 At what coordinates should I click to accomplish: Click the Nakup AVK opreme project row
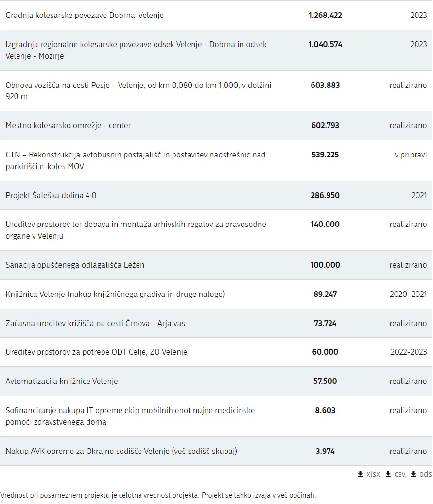pyautogui.click(x=216, y=452)
